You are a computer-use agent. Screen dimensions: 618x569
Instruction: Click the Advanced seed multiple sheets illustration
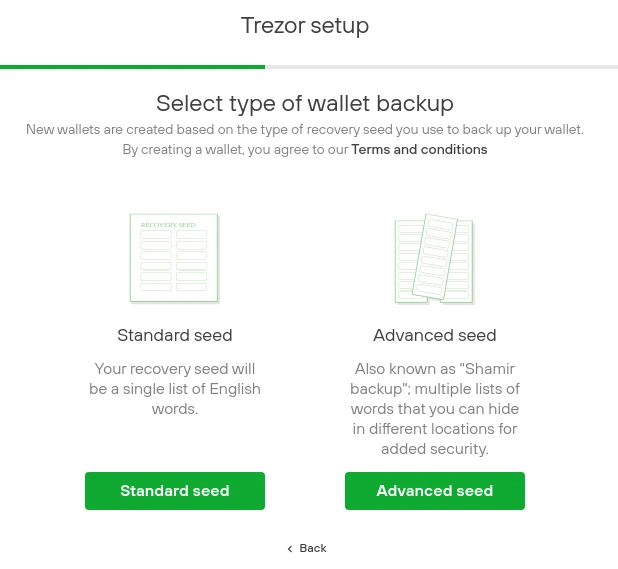434,258
